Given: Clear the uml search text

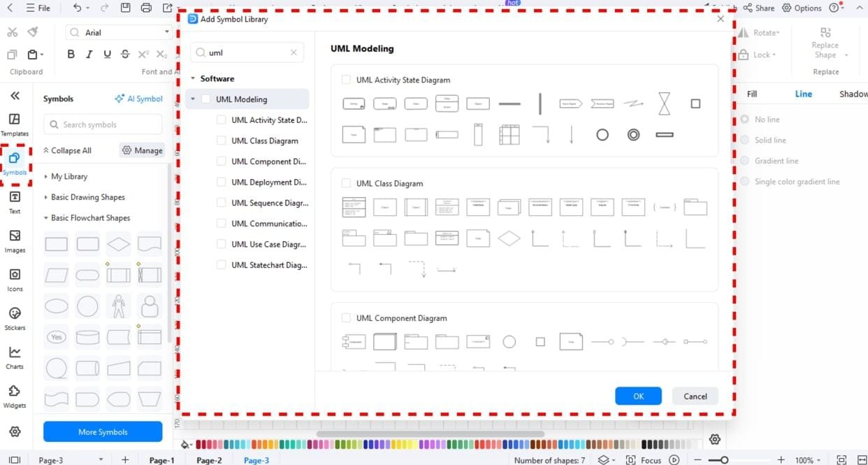Looking at the screenshot, I should [294, 52].
